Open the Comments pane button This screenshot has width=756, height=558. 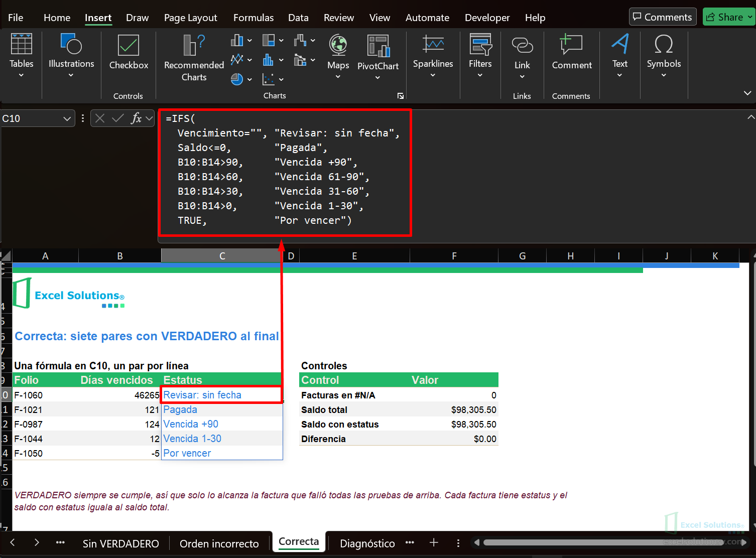click(x=663, y=17)
